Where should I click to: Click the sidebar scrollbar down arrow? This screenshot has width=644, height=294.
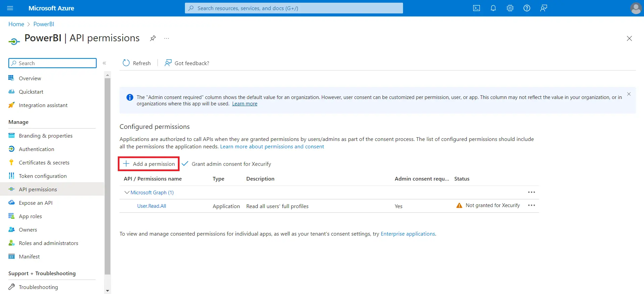107,291
